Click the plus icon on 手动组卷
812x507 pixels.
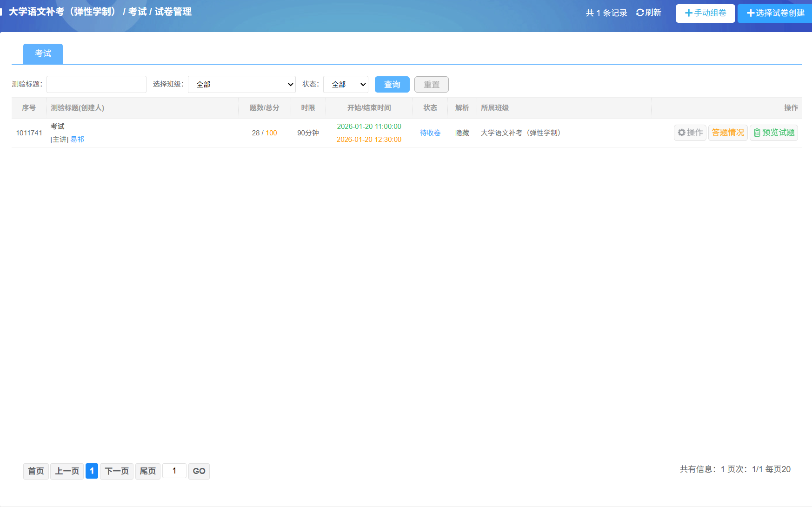689,13
